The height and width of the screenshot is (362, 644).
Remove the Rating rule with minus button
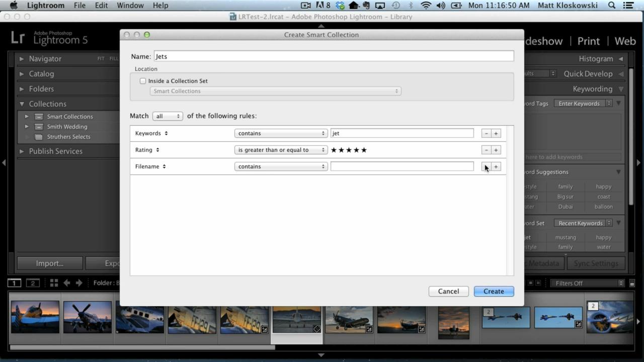coord(486,150)
